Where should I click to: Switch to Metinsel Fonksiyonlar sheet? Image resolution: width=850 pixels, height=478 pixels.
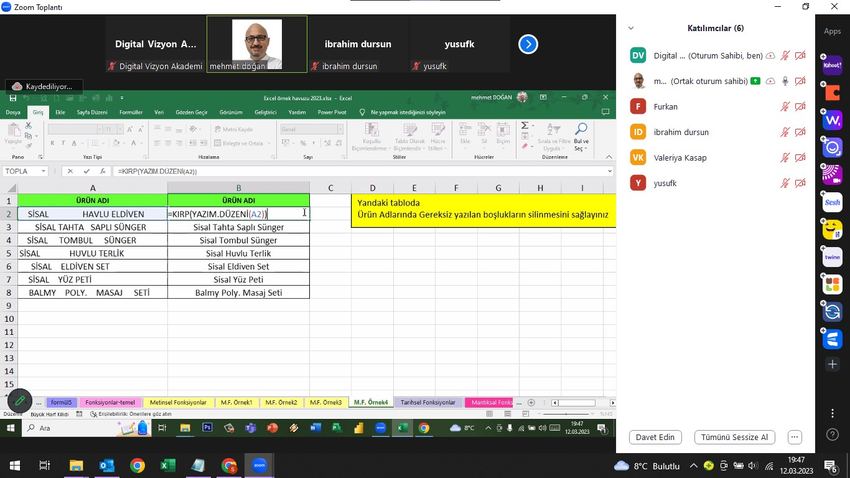click(178, 403)
